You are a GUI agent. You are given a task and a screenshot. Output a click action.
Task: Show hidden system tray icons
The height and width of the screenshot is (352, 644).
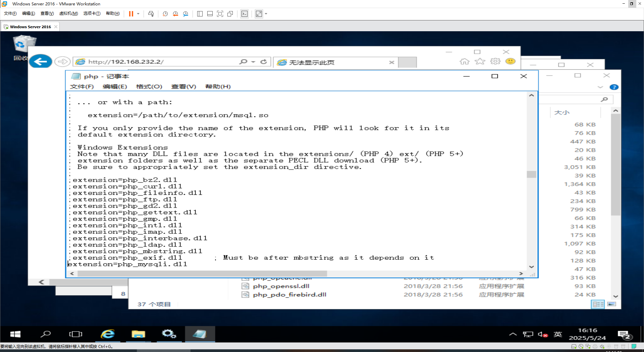pyautogui.click(x=513, y=334)
